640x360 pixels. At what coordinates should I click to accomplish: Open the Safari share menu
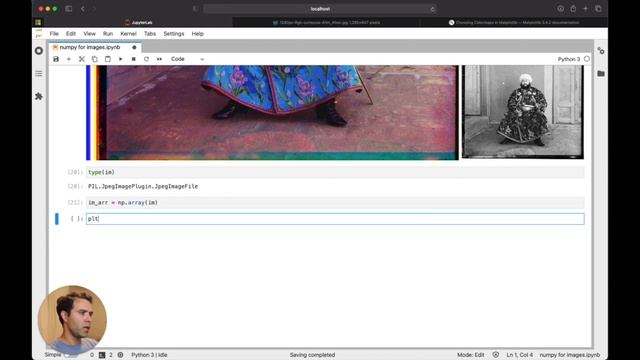click(573, 9)
